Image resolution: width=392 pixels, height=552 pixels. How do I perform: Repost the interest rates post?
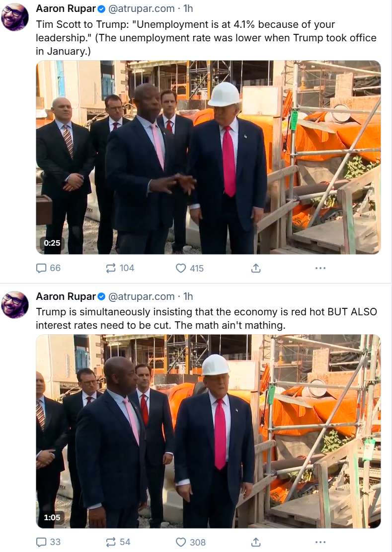pos(118,542)
